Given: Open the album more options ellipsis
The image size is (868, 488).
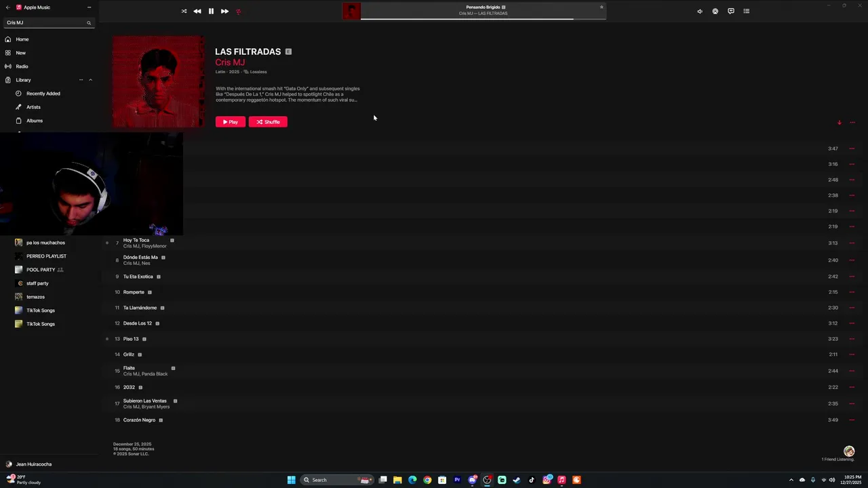Looking at the screenshot, I should (x=852, y=123).
